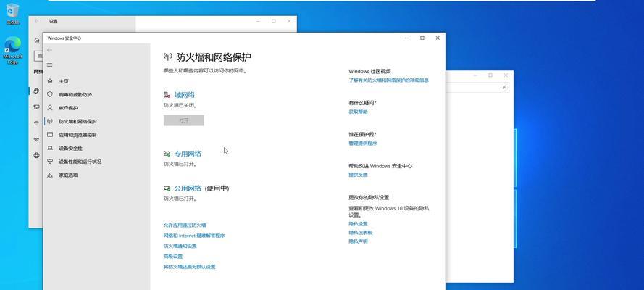Open 隐私声明 link
The image size is (644, 290).
[x=358, y=241]
